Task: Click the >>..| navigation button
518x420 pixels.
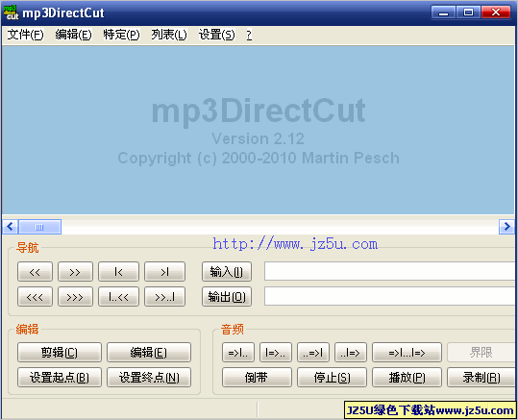Action: (165, 297)
